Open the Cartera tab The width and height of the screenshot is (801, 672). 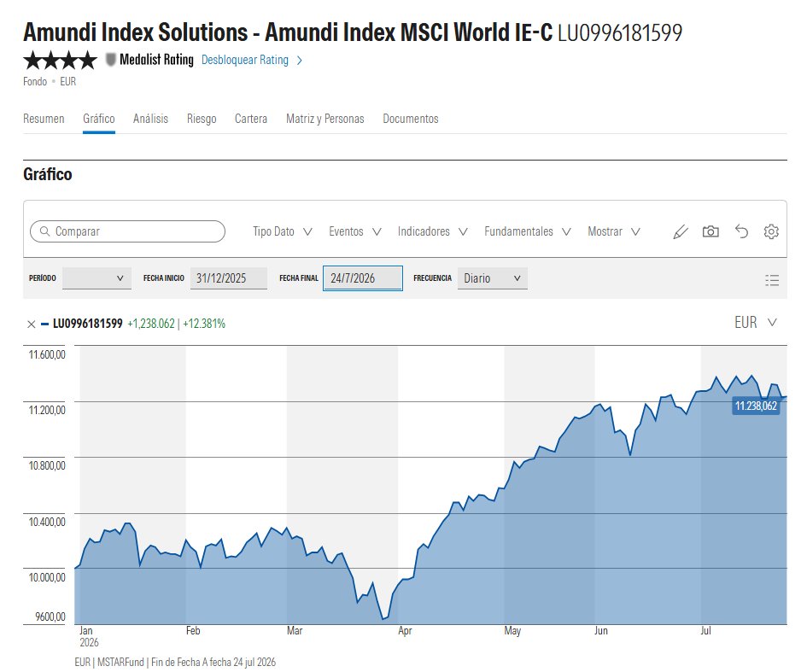(251, 119)
